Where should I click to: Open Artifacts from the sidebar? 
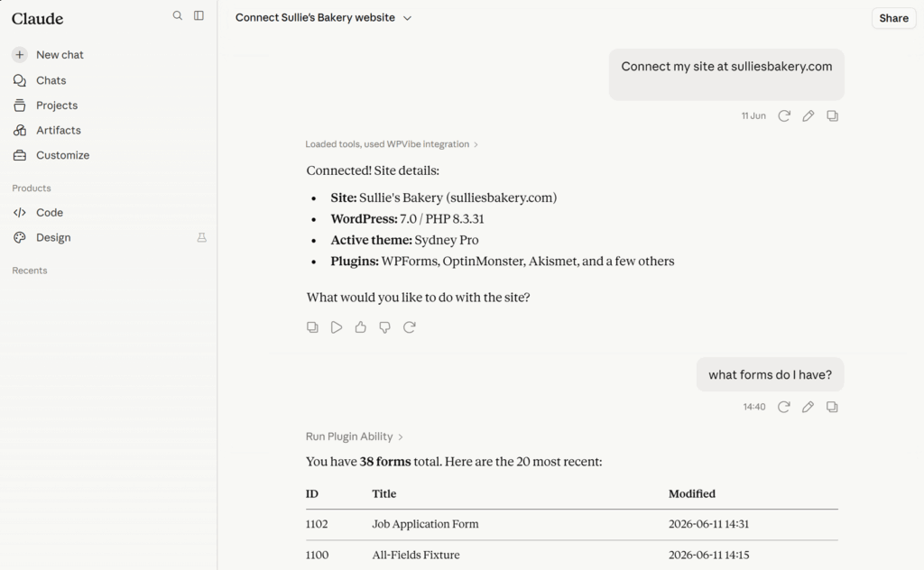(x=59, y=130)
